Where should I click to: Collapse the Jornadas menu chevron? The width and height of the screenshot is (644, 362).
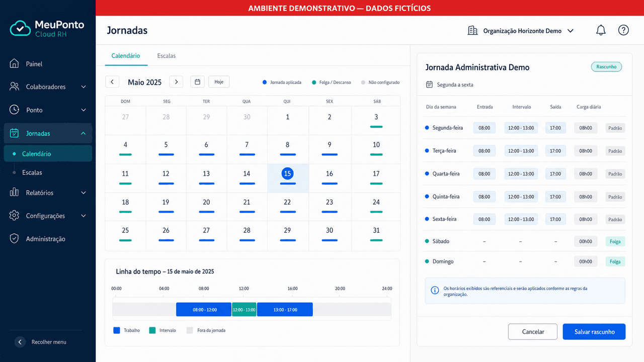[84, 133]
